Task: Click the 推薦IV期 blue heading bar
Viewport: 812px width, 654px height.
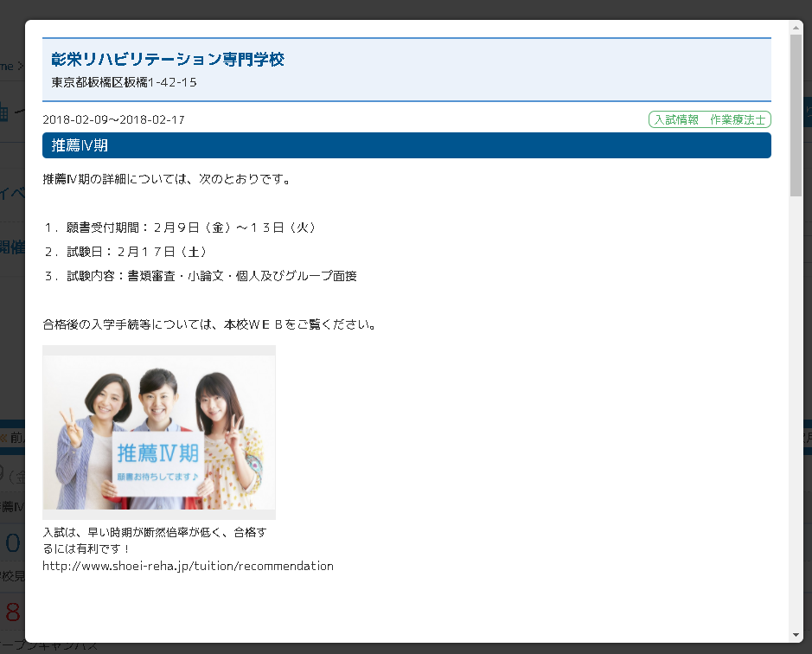Action: [x=406, y=145]
